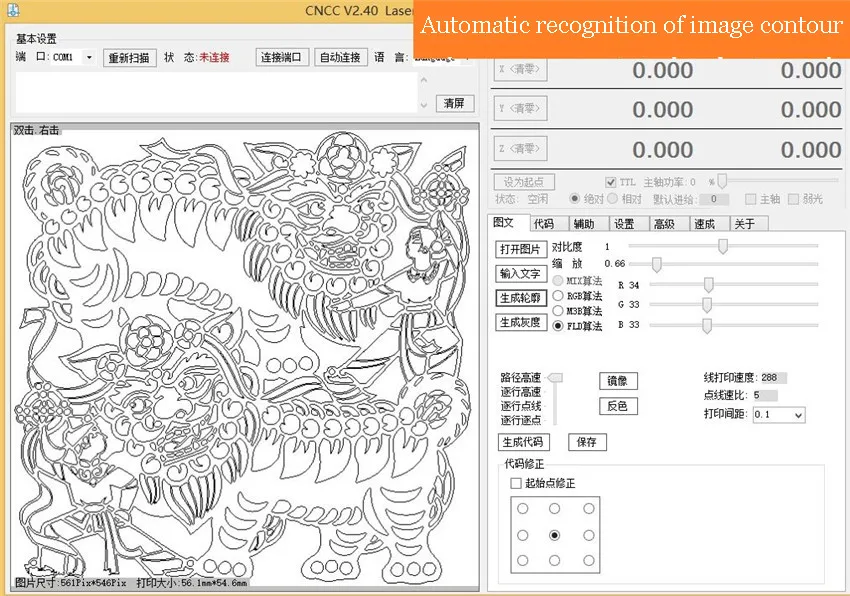Click the 生成轮廓 generate contour button

tap(520, 298)
